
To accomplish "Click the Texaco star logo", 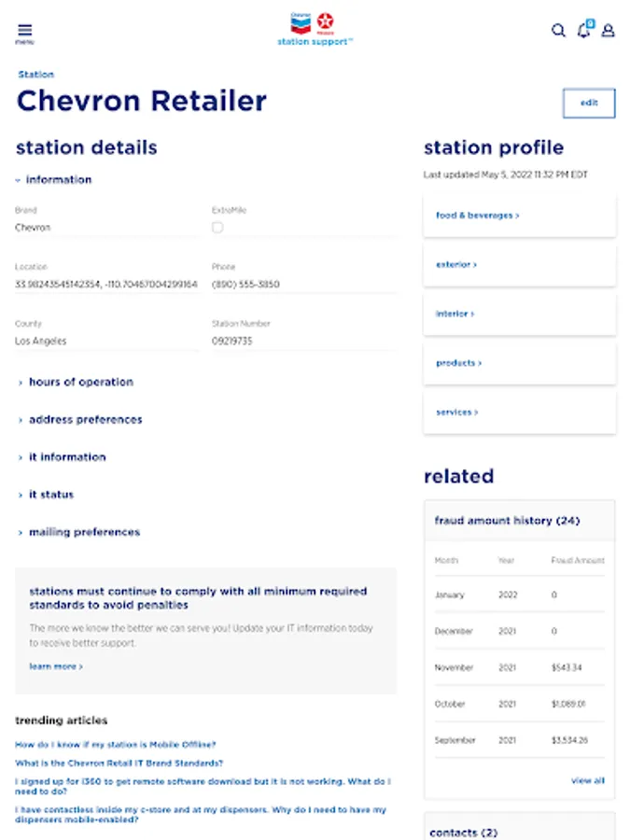I will pyautogui.click(x=326, y=21).
